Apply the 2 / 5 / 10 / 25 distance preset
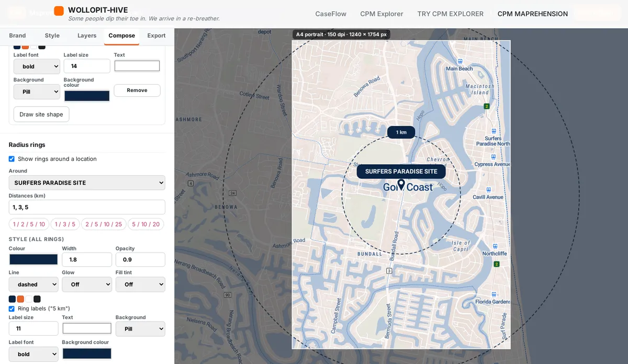 [x=104, y=224]
